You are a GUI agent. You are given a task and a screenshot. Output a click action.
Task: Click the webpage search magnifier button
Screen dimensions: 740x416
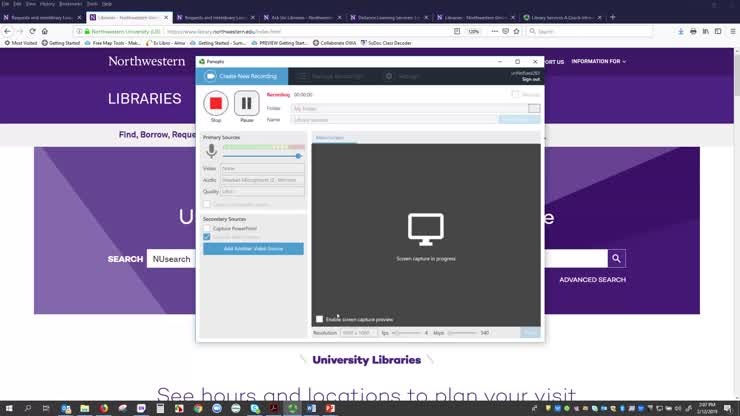pyautogui.click(x=616, y=258)
